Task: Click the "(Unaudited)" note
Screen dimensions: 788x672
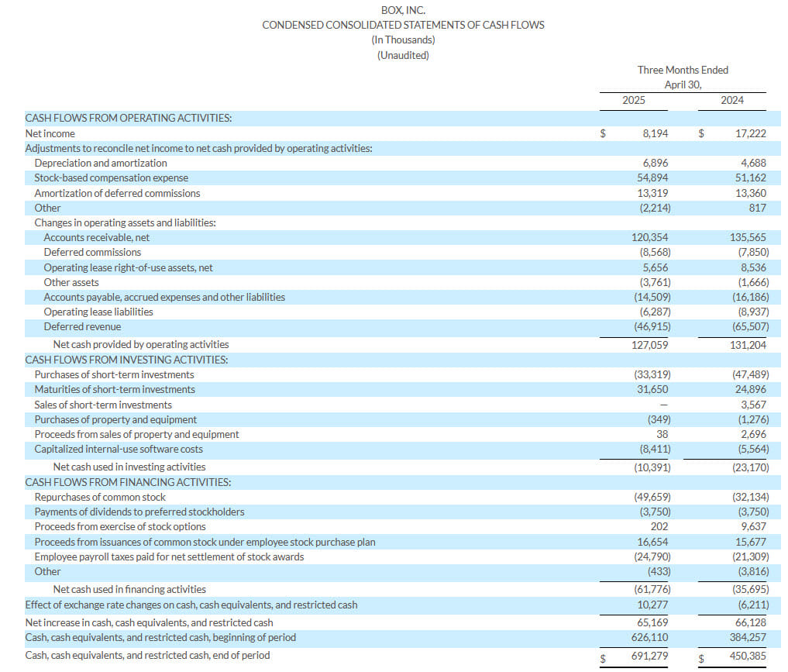Action: [403, 55]
